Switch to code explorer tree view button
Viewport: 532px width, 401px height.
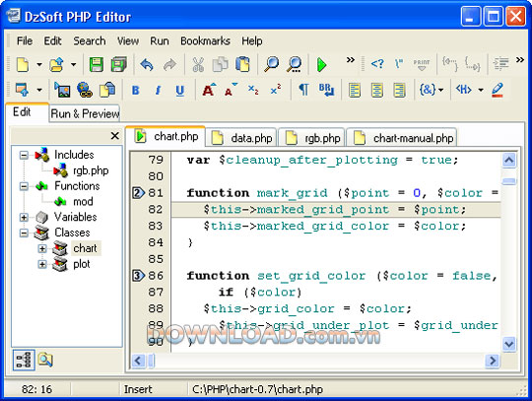[24, 360]
